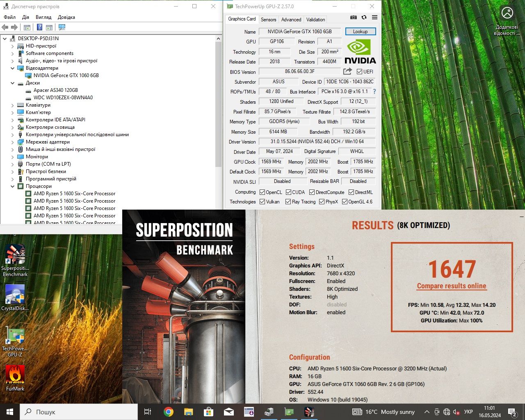525x420 pixels.
Task: Expand the Монітори node
Action: 12,157
